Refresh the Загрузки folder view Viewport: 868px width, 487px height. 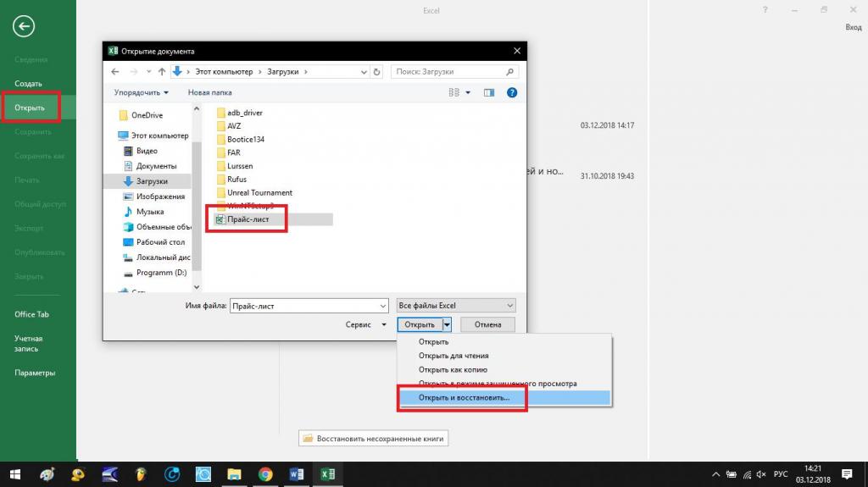(x=377, y=71)
